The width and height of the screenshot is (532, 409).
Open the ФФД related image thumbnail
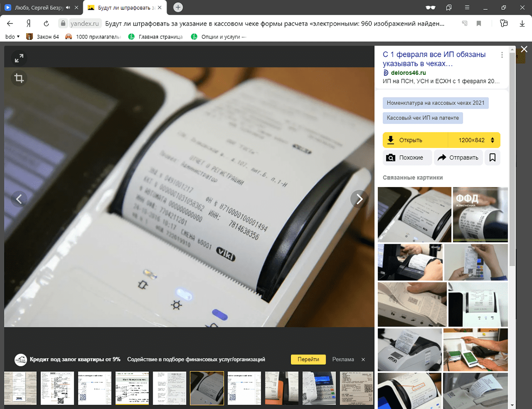480,214
